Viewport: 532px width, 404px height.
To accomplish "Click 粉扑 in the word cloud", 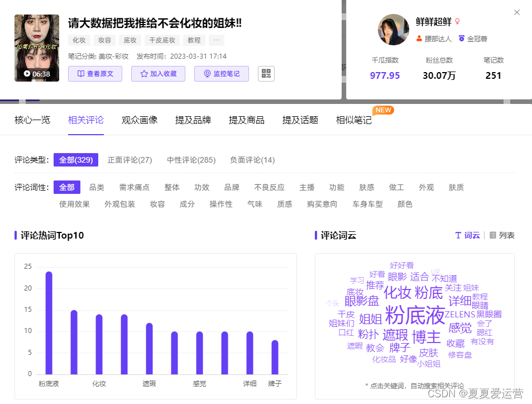I will (x=368, y=334).
